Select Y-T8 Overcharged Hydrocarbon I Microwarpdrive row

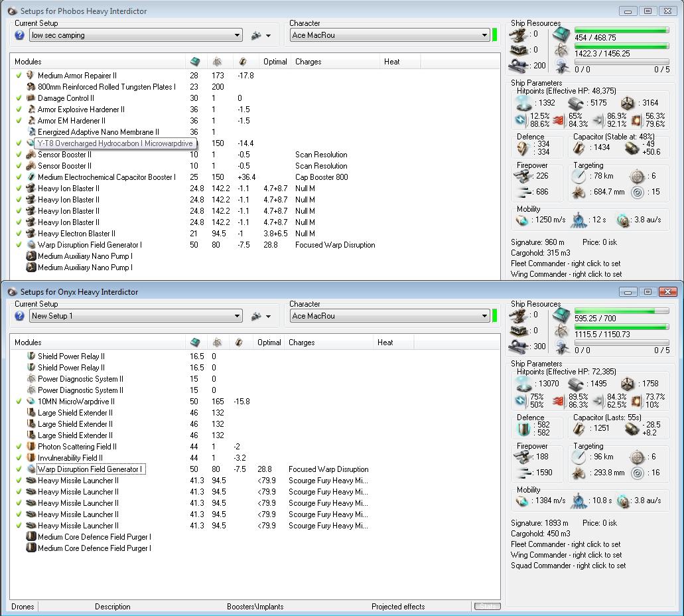coord(115,143)
